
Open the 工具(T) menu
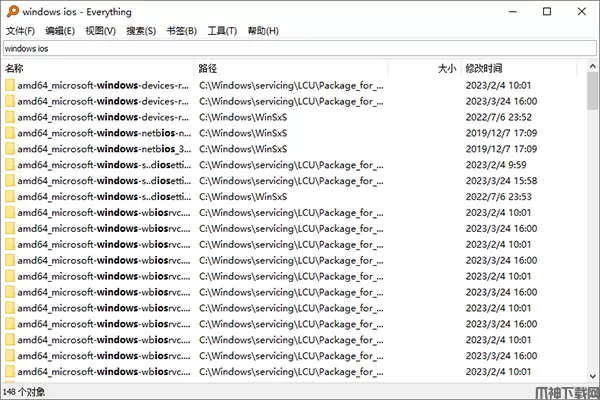coord(222,31)
